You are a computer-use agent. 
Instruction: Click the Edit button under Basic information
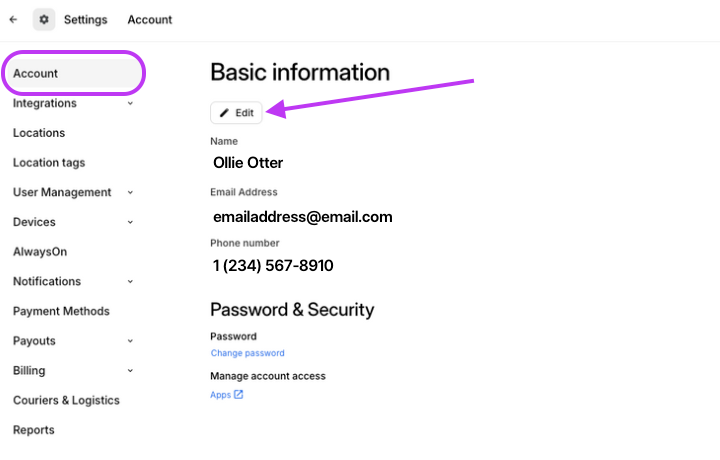click(236, 113)
